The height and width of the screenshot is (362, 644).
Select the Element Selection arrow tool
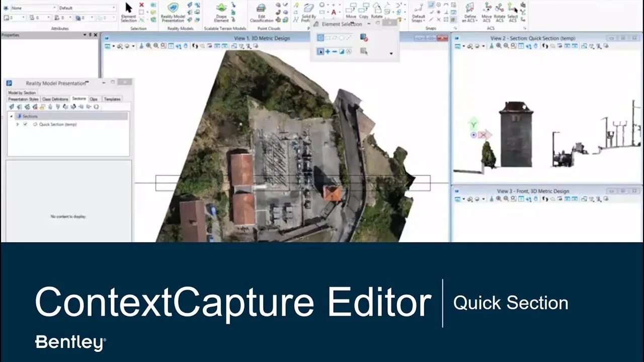click(129, 12)
